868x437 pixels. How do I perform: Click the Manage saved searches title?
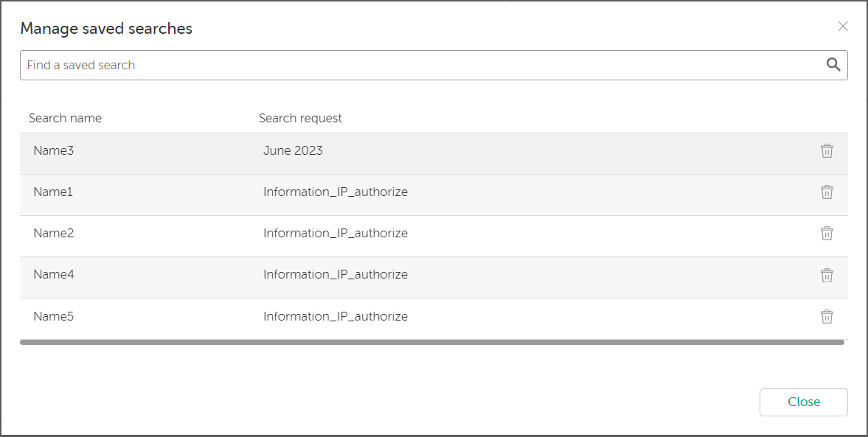click(x=106, y=28)
